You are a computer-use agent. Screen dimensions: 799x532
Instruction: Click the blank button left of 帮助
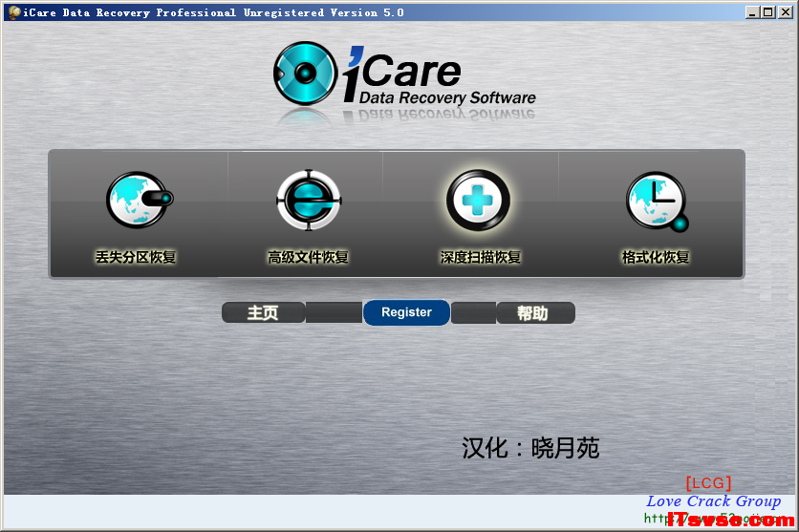coord(473,312)
